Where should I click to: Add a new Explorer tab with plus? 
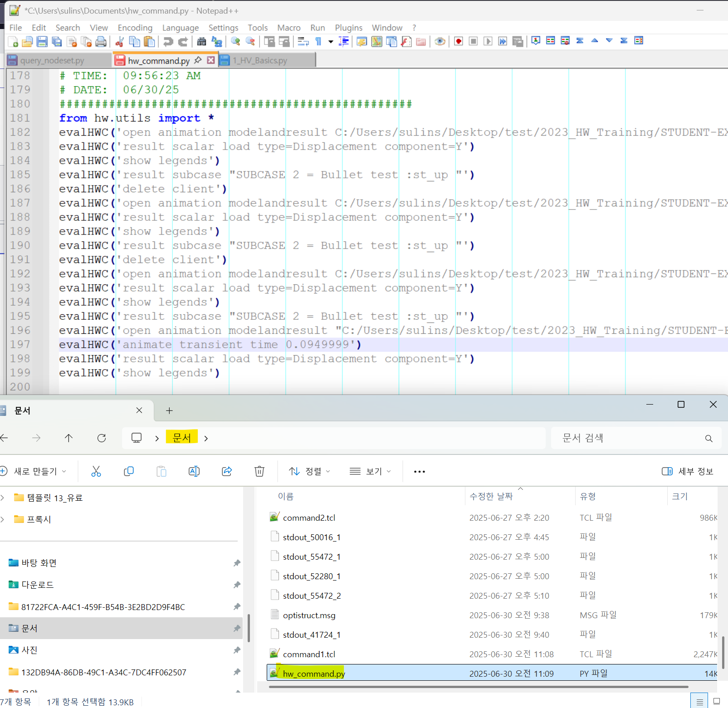(169, 410)
